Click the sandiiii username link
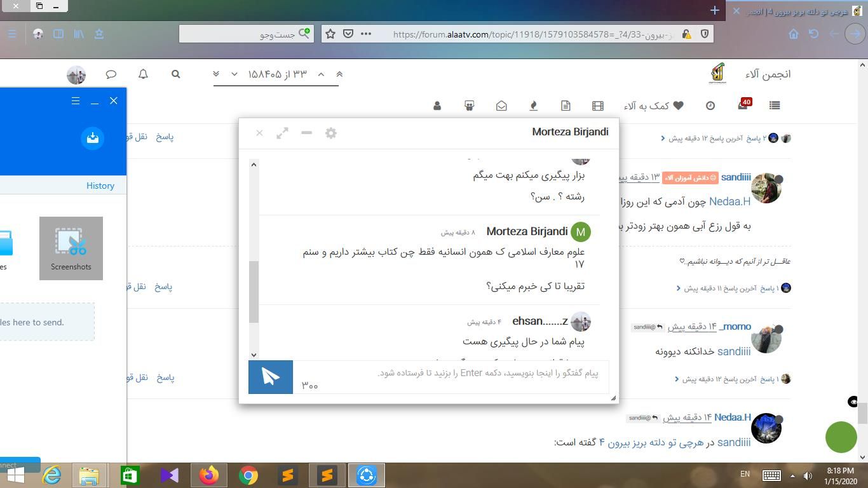Screen dimensions: 868x488 pyautogui.click(x=736, y=177)
